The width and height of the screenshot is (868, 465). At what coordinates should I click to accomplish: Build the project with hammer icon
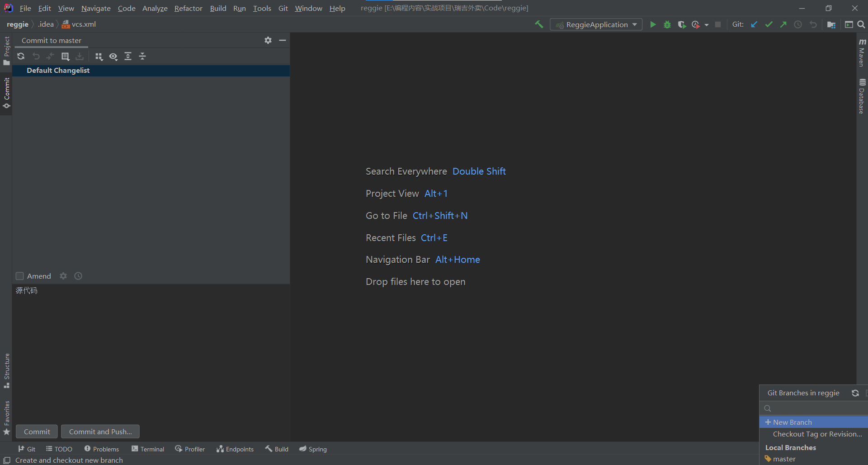click(x=539, y=24)
